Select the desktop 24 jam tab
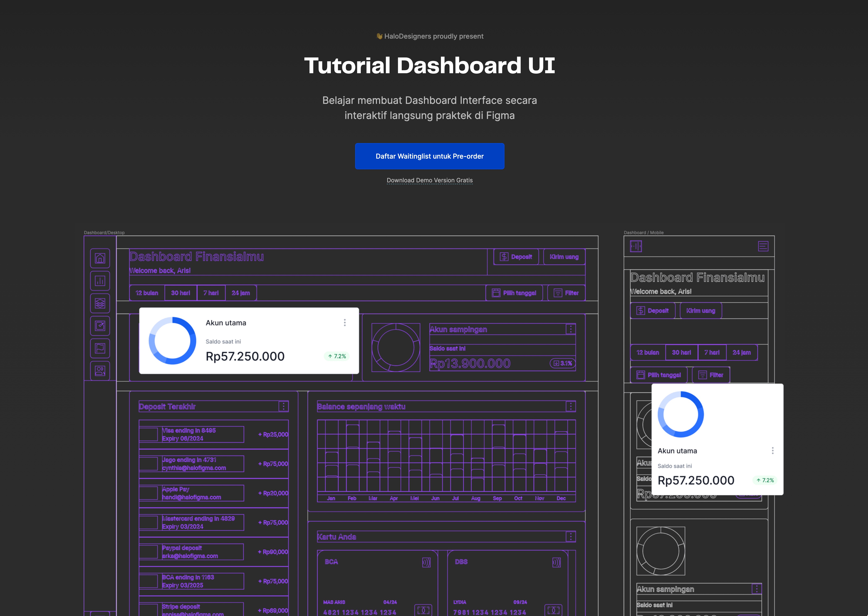The height and width of the screenshot is (616, 868). 241,293
